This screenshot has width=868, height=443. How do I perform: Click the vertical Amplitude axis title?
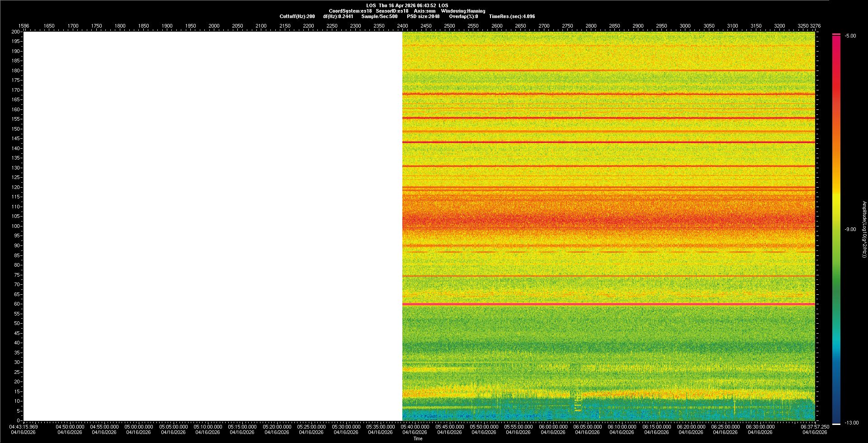point(864,230)
